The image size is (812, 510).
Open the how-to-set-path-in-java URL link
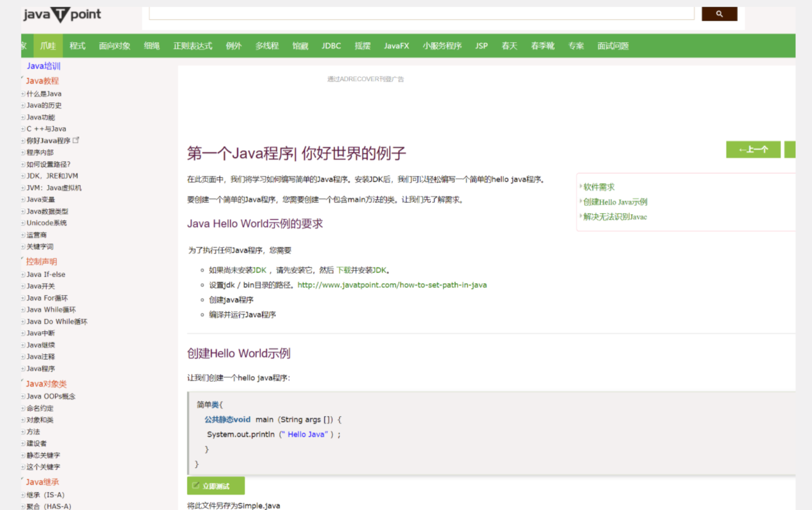point(392,285)
